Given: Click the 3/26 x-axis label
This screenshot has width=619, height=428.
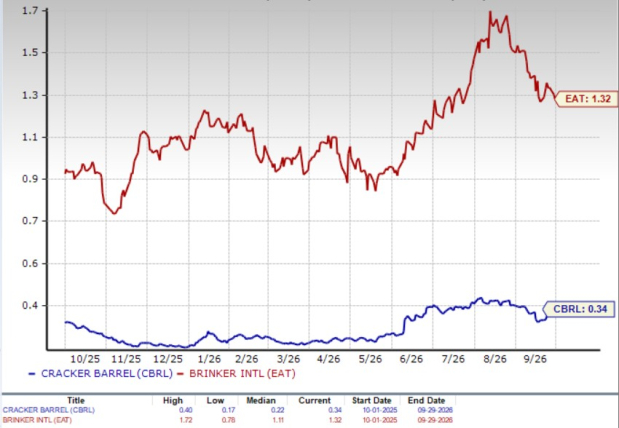Looking at the screenshot, I should [x=289, y=359].
